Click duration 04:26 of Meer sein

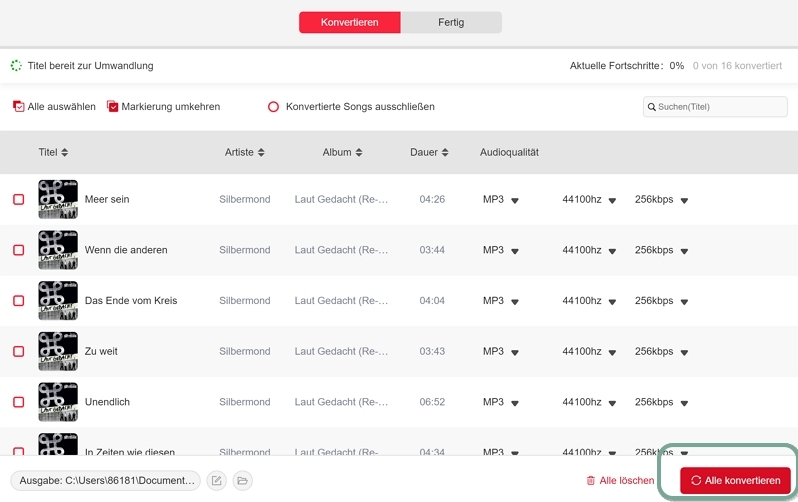coord(432,199)
